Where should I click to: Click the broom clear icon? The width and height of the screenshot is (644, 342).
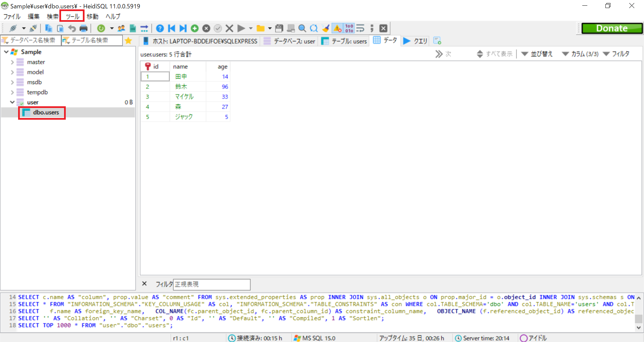click(325, 28)
